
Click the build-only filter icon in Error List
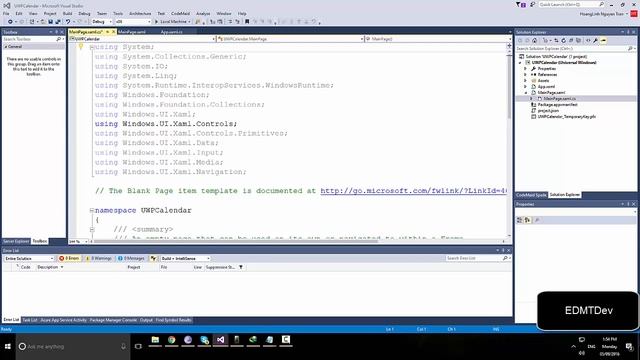(x=153, y=258)
